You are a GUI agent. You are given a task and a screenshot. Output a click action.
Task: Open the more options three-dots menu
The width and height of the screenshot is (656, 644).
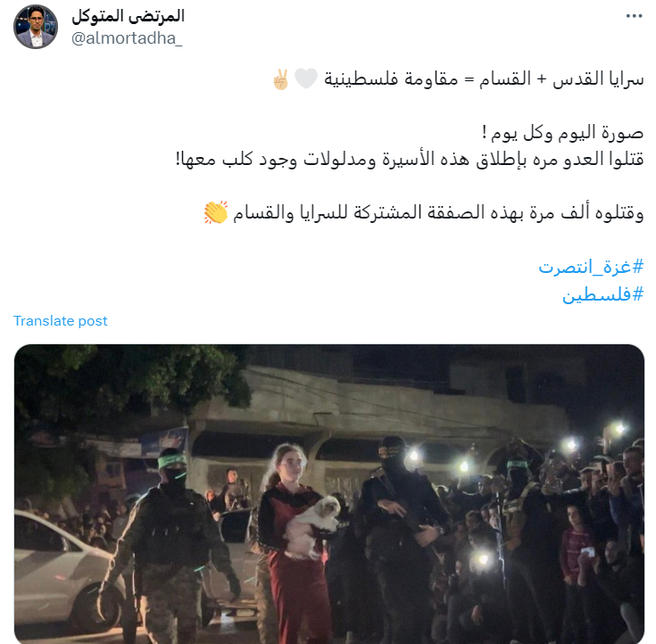point(634,16)
